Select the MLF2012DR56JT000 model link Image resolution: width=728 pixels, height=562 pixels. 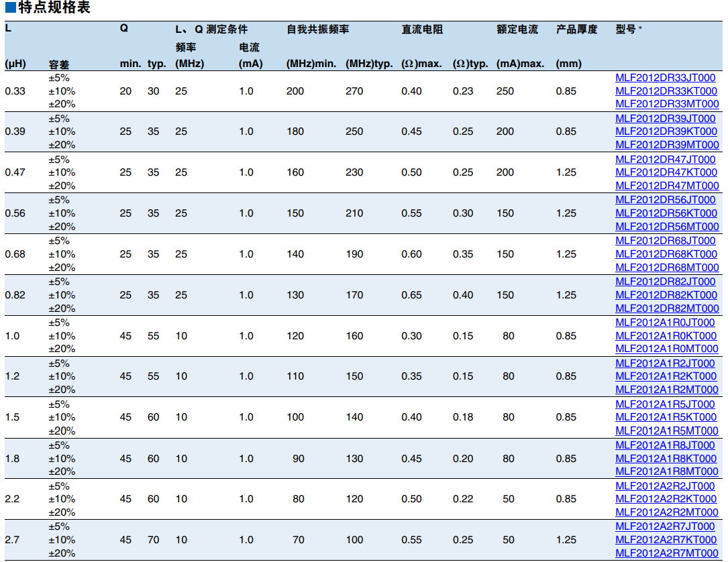click(666, 200)
